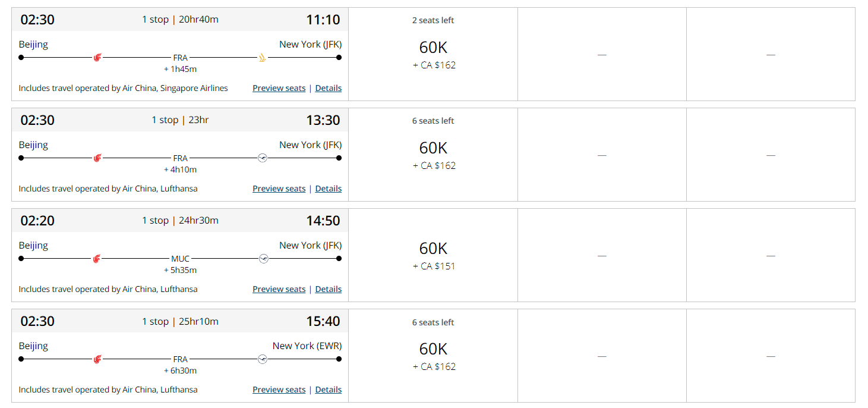Click the FRA stopover label on the 6h30m layover flight
Viewport: 868px width, 408px height.
tap(180, 359)
